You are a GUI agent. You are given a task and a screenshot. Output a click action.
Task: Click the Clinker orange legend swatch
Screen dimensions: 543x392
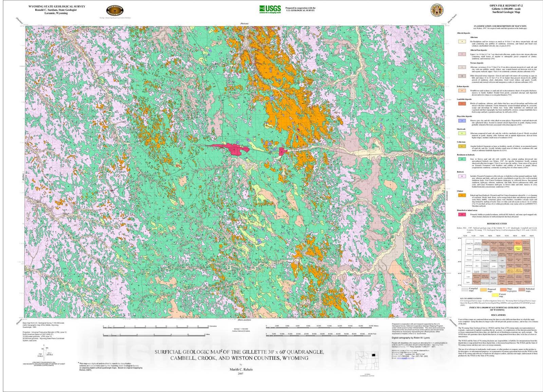click(462, 195)
